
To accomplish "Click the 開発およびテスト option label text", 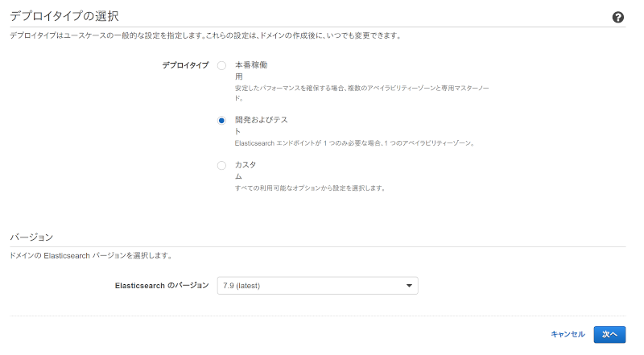I will [261, 126].
